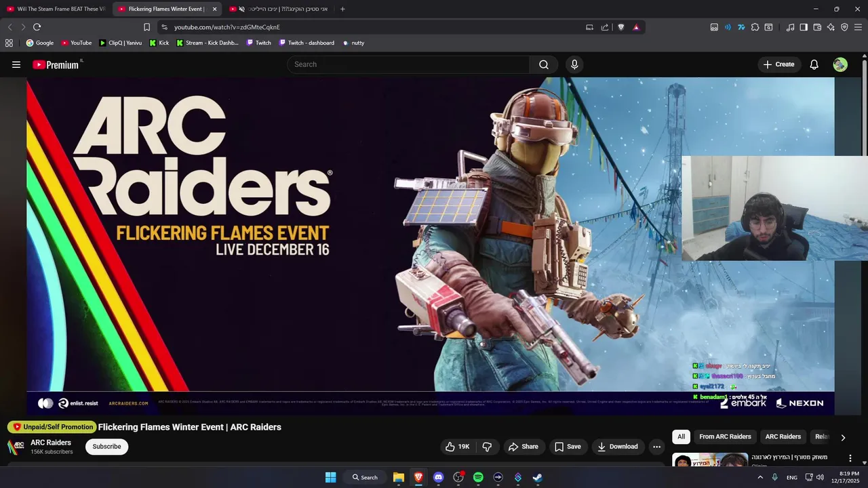Open the ClipQ | Yanivu bookmark
This screenshot has width=868, height=488.
click(120, 43)
